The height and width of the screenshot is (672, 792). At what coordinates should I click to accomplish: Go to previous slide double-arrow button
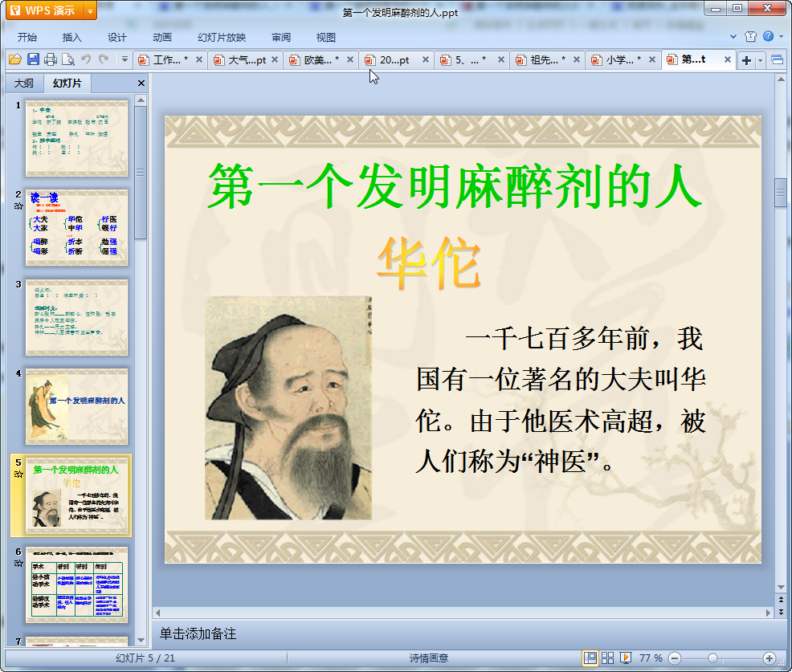tap(781, 600)
